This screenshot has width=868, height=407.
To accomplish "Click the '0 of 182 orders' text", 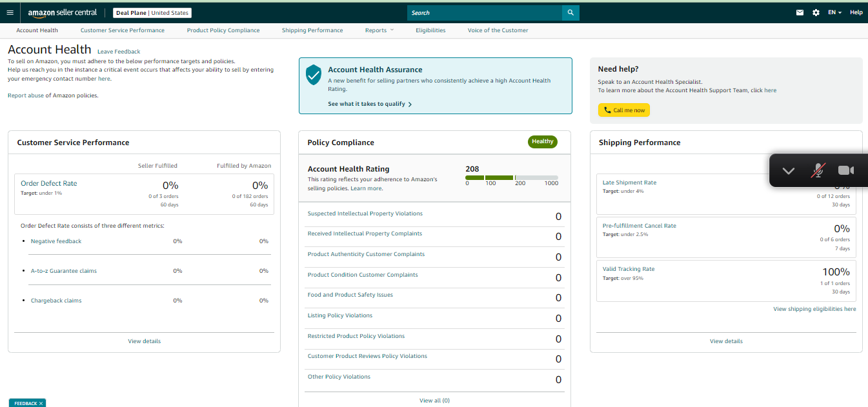I will tap(250, 196).
